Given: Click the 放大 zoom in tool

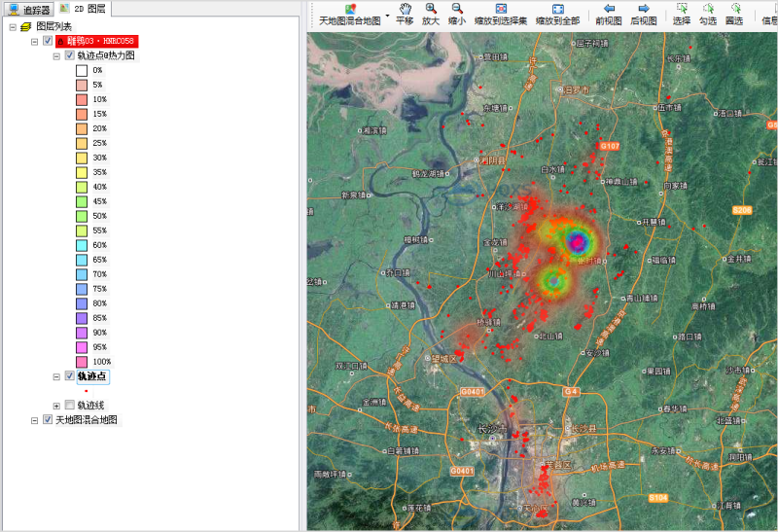Looking at the screenshot, I should tap(431, 14).
